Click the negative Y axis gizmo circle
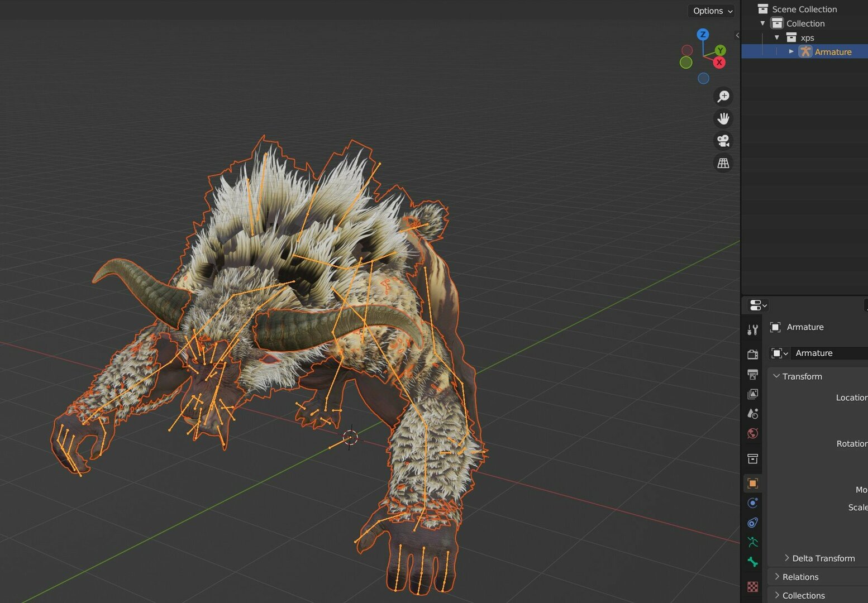 [x=686, y=63]
